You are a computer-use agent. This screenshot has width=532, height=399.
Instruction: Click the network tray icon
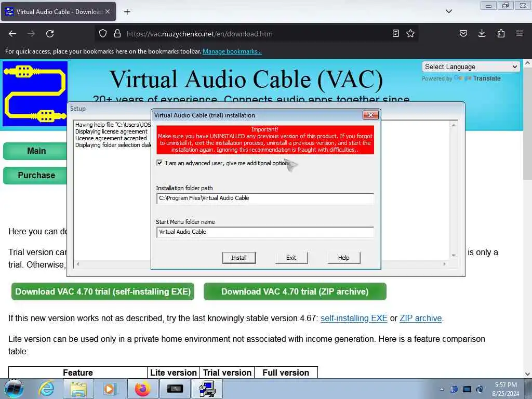[467, 389]
